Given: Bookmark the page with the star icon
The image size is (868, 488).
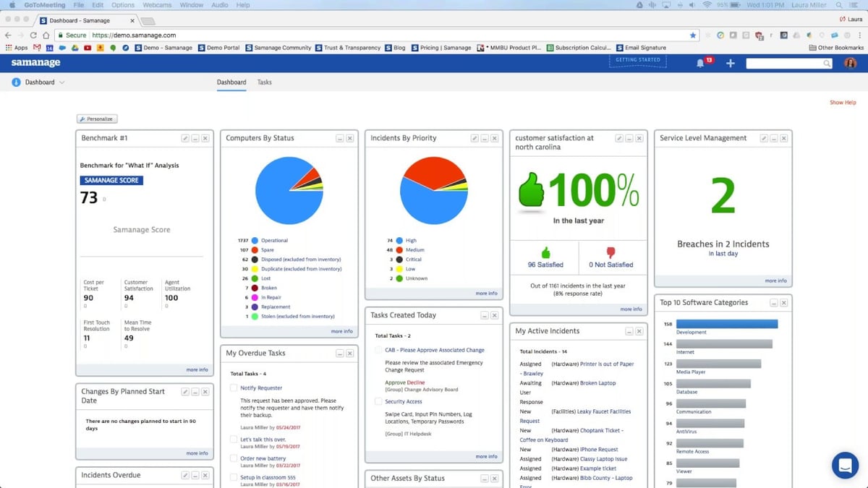Looking at the screenshot, I should [x=692, y=35].
